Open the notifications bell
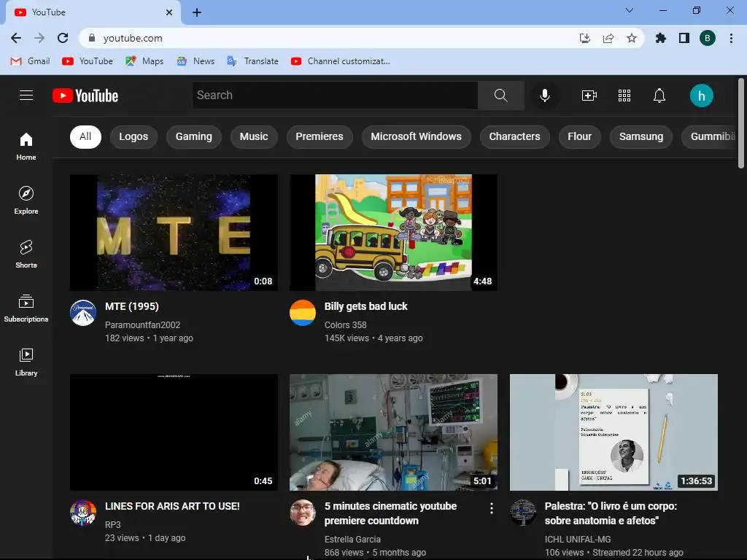 click(x=659, y=96)
